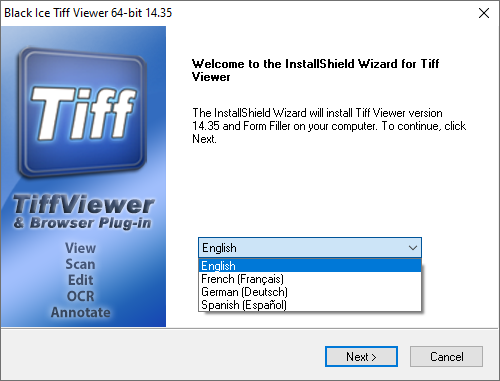Select Spanish (Español) language option
This screenshot has width=500, height=381.
coord(310,305)
